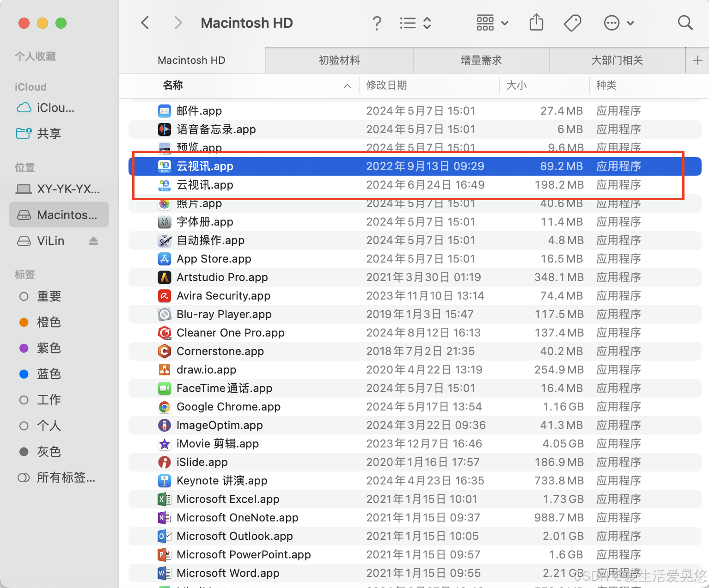
Task: Open the App Store.app icon
Action: pyautogui.click(x=165, y=259)
